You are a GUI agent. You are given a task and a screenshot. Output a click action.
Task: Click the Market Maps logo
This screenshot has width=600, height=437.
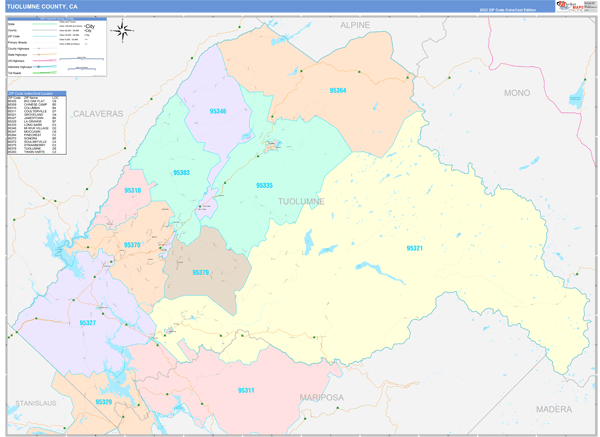pyautogui.click(x=575, y=7)
